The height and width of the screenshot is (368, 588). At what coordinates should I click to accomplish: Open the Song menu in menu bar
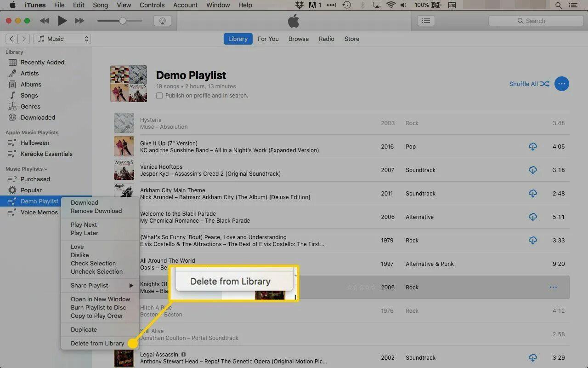pyautogui.click(x=101, y=5)
